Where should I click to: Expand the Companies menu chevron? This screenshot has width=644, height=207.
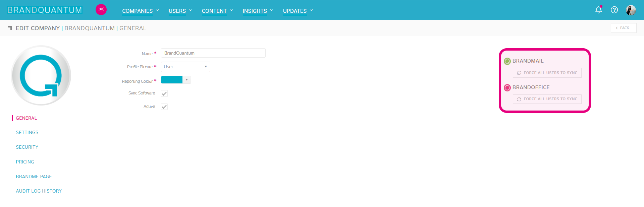pyautogui.click(x=157, y=10)
